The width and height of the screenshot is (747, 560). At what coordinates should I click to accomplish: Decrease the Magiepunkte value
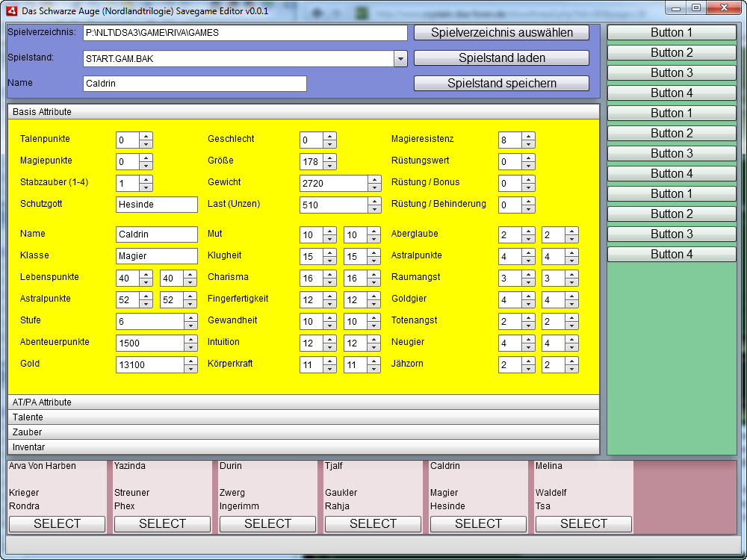(x=146, y=166)
